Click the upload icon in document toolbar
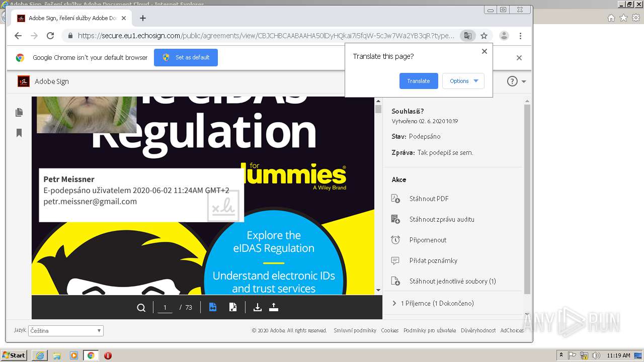644x362 pixels. click(x=274, y=307)
